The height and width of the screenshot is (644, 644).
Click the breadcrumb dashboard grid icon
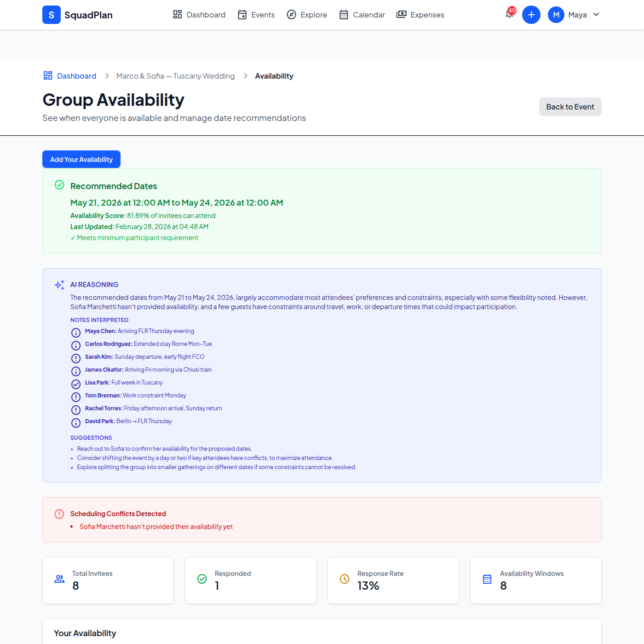click(x=48, y=76)
